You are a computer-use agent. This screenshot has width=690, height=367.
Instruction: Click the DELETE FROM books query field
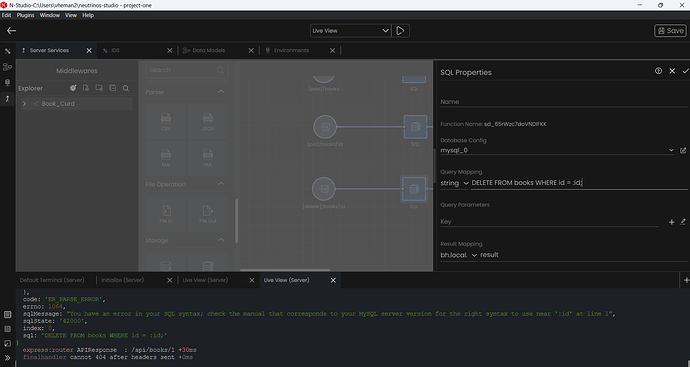coord(579,183)
